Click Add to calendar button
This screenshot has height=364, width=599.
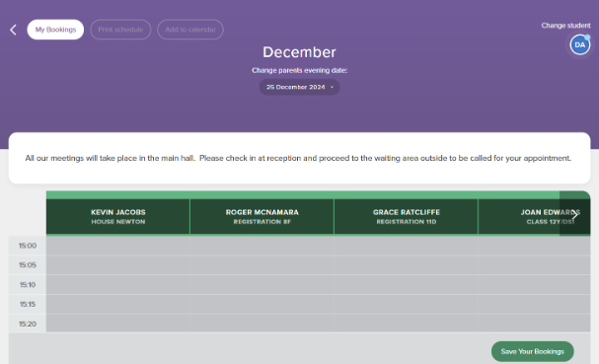[190, 30]
